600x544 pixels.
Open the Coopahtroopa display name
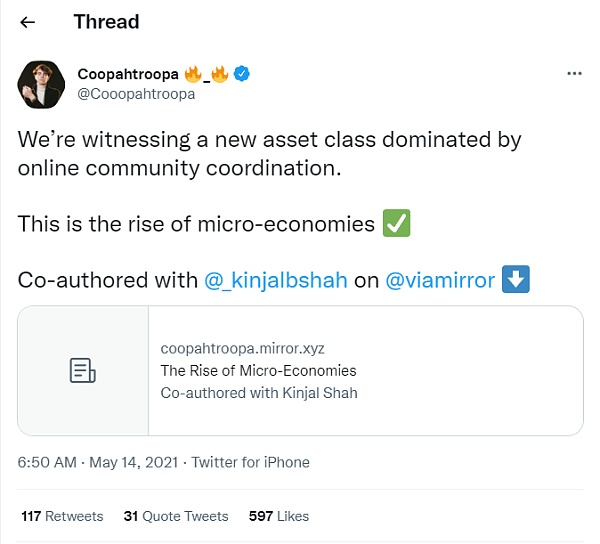click(x=128, y=74)
